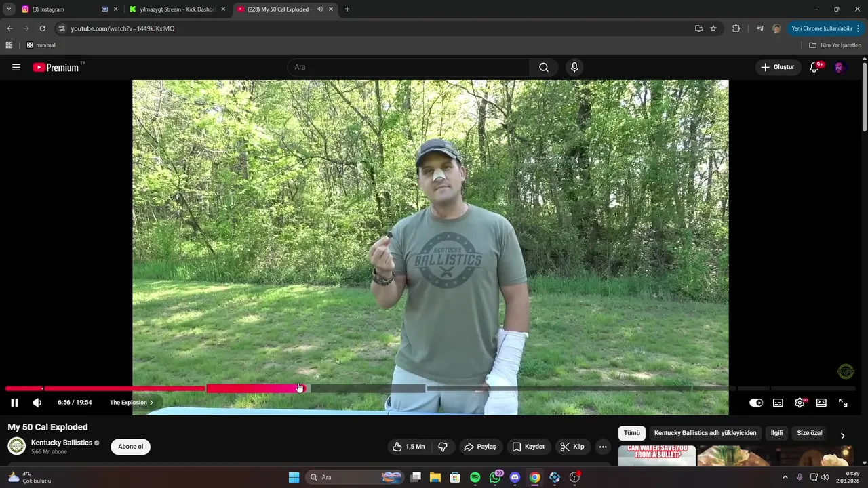This screenshot has width=868, height=488.
Task: Open a new browser tab
Action: [347, 9]
